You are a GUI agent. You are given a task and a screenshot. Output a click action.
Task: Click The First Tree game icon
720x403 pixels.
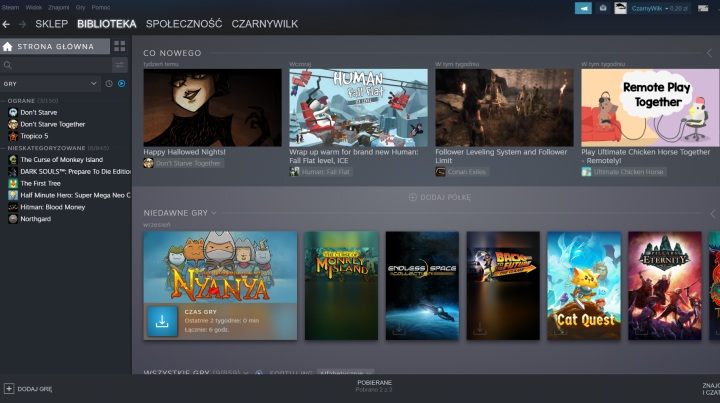13,184
